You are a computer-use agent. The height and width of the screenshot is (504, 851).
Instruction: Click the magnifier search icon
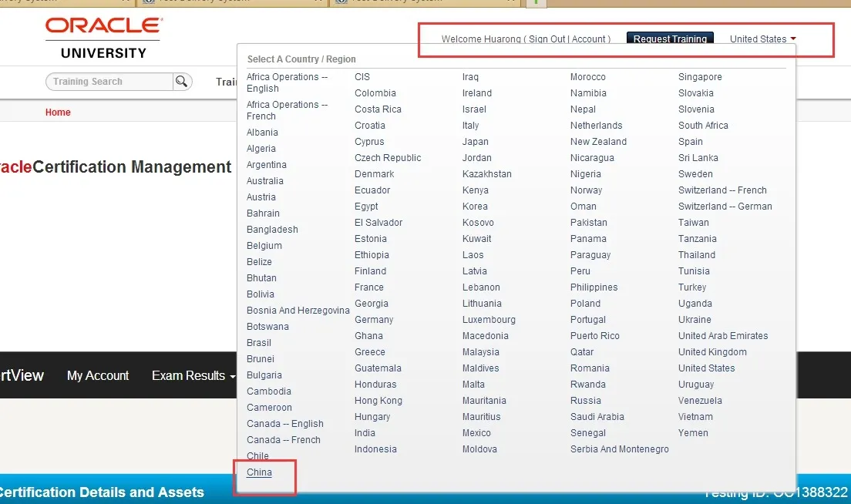pos(182,82)
